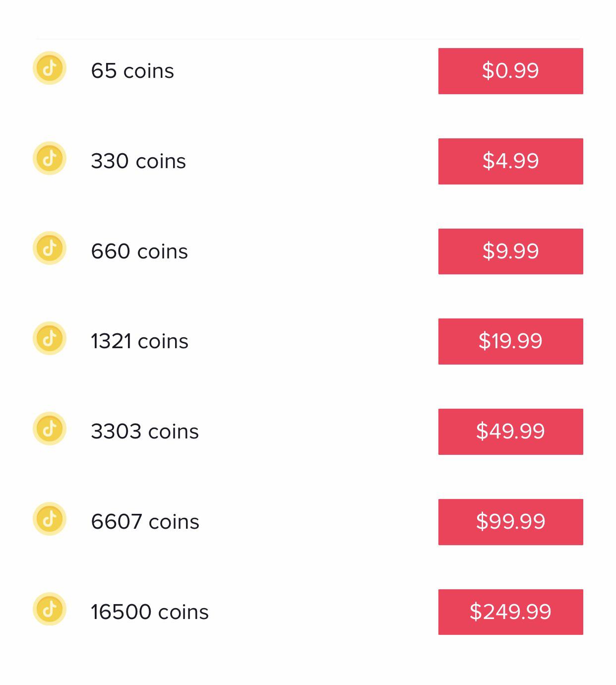Click the coin icon beside 65 coins
The height and width of the screenshot is (685, 616).
(50, 68)
